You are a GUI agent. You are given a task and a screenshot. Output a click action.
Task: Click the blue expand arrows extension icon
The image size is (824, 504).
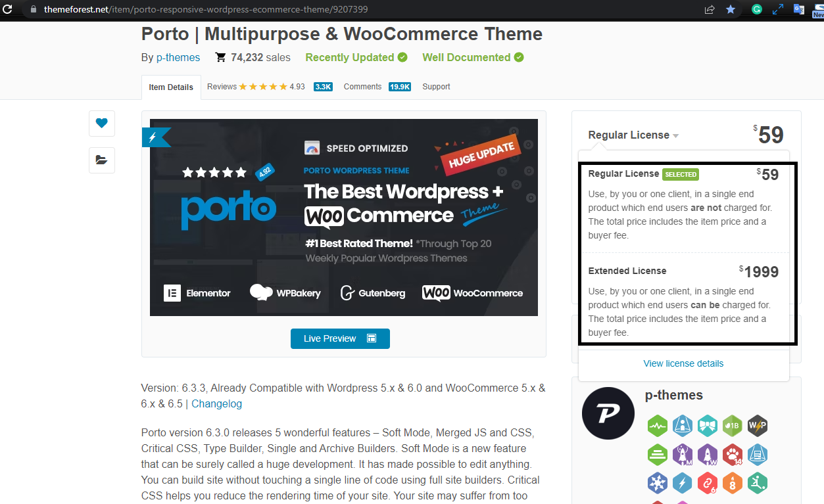tap(777, 9)
